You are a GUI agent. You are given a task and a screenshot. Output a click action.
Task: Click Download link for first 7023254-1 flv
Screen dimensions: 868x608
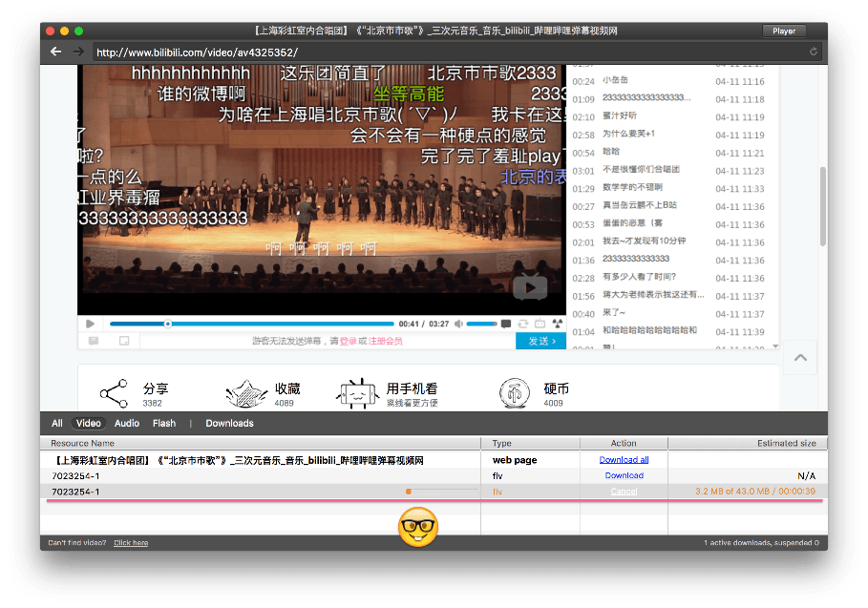tap(624, 475)
